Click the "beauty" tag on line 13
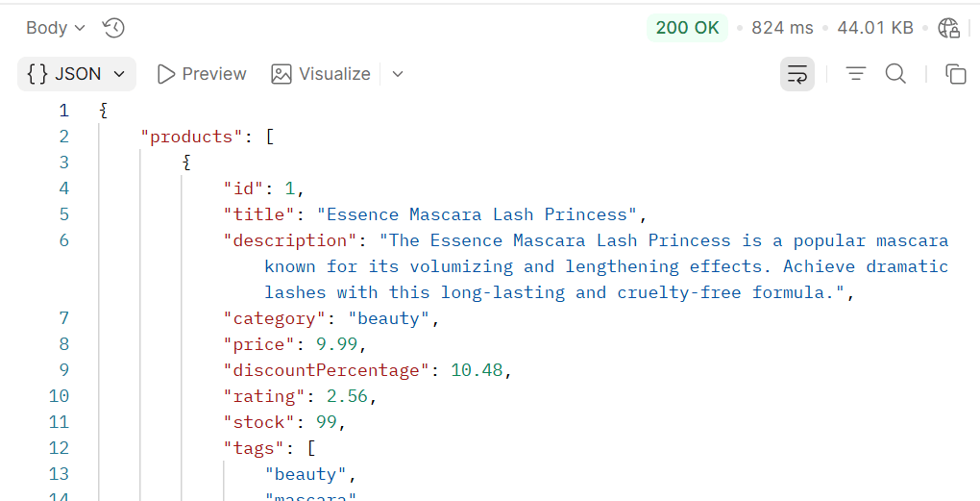Image resolution: width=980 pixels, height=501 pixels. [306, 474]
